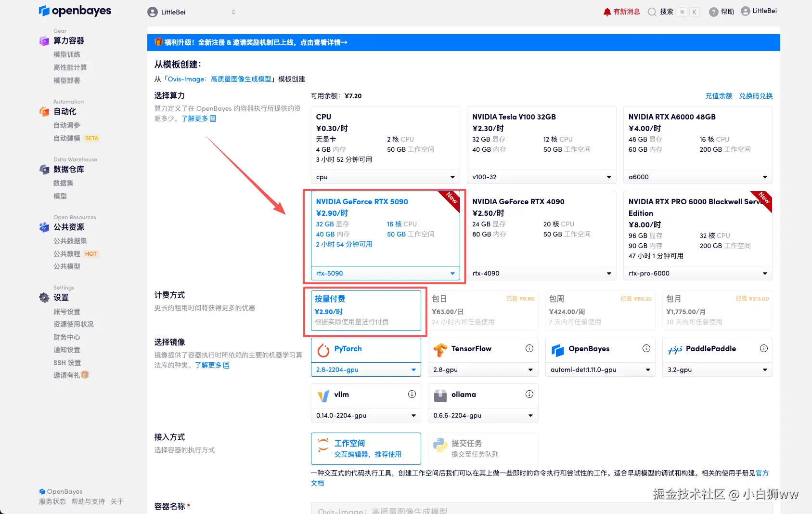Choose 包周 weekly billing plan
Viewport: 812px width, 514px height.
pyautogui.click(x=600, y=311)
